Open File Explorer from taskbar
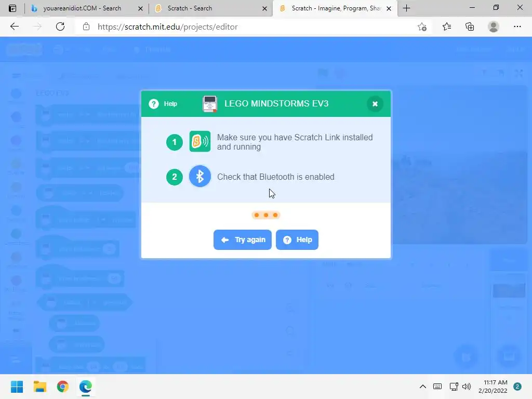Screen dimensions: 532x399 click(39, 387)
